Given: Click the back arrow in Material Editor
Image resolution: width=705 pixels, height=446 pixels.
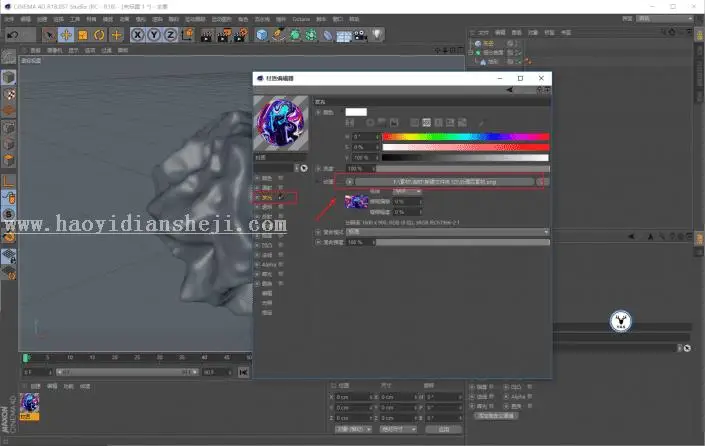Looking at the screenshot, I should pos(509,90).
